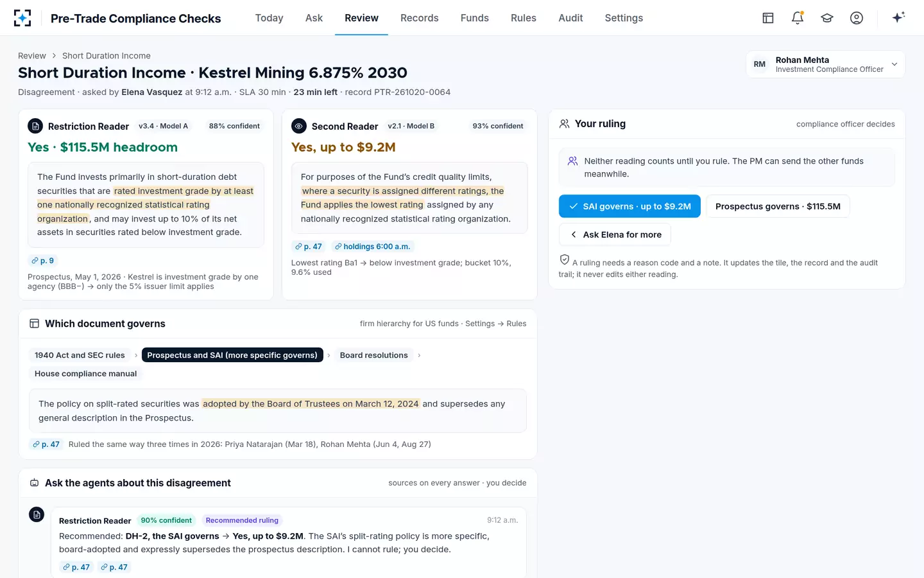The width and height of the screenshot is (924, 578).
Task: Select Prospectus and SAI hierarchy chip
Action: [x=232, y=355]
